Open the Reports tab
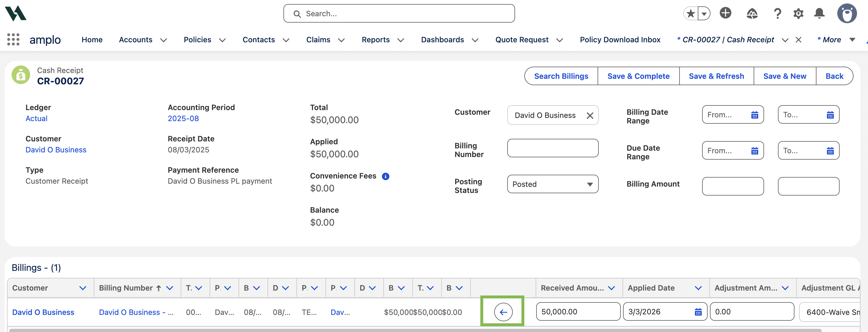The height and width of the screenshot is (332, 868). tap(376, 40)
